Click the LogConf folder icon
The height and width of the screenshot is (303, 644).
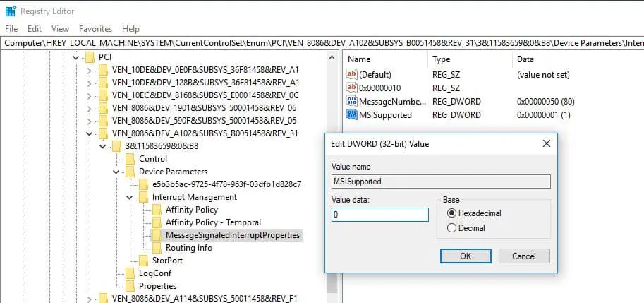pos(130,273)
